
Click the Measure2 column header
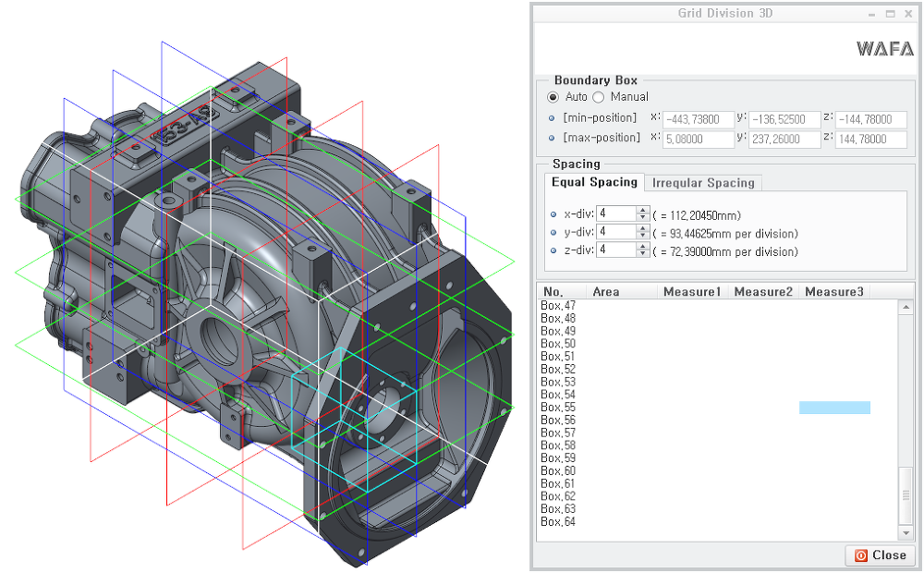pos(763,292)
